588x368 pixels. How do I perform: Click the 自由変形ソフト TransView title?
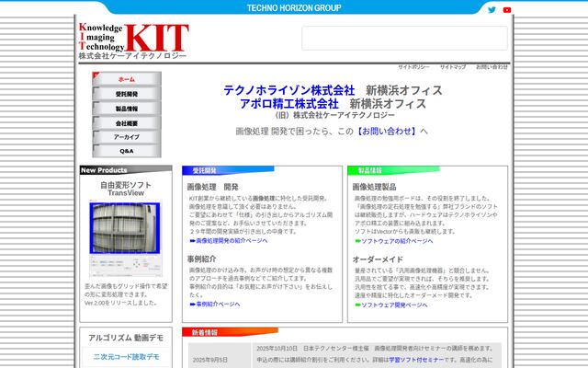126,189
